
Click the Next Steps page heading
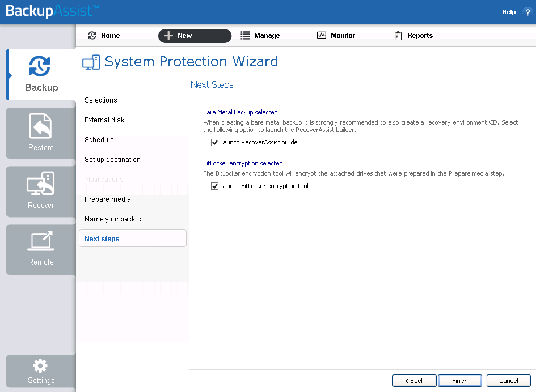(212, 84)
